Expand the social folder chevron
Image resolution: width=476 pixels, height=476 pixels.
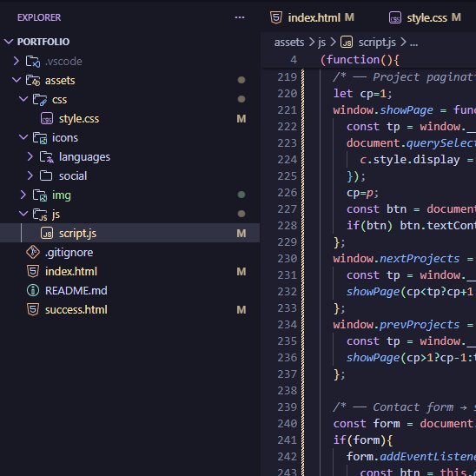[x=30, y=175]
